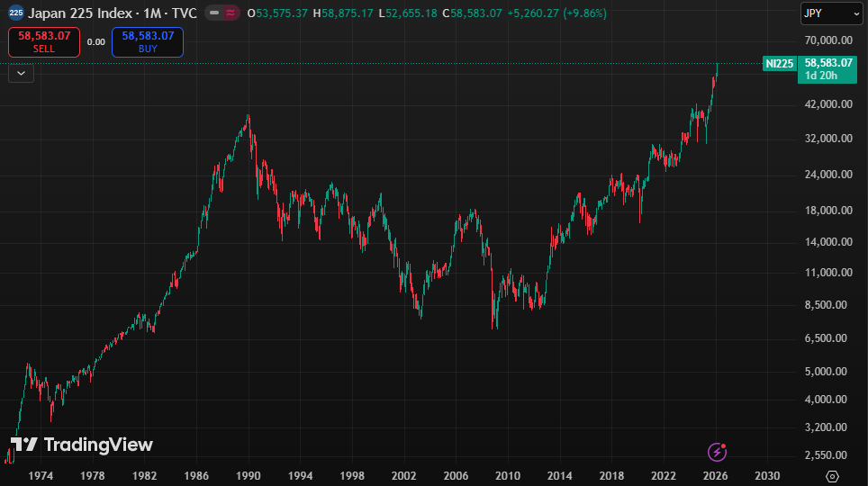This screenshot has height=486, width=868.
Task: Click the 1974 label on time axis
Action: click(41, 475)
